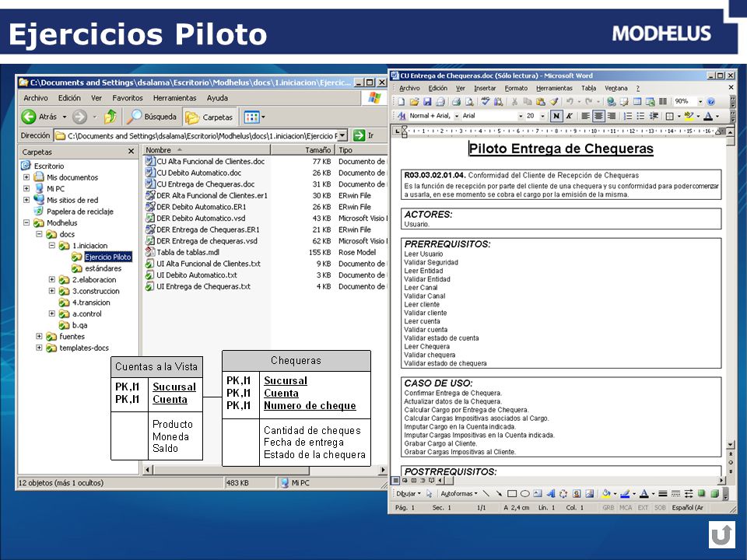Click the Insert Excel worksheet icon

click(x=650, y=101)
